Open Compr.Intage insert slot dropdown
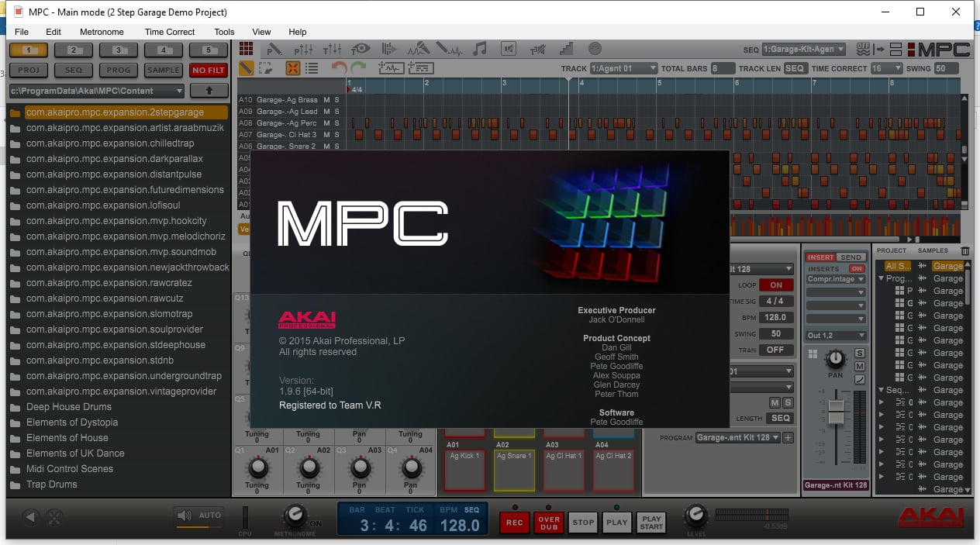Image resolution: width=980 pixels, height=545 pixels. point(836,279)
